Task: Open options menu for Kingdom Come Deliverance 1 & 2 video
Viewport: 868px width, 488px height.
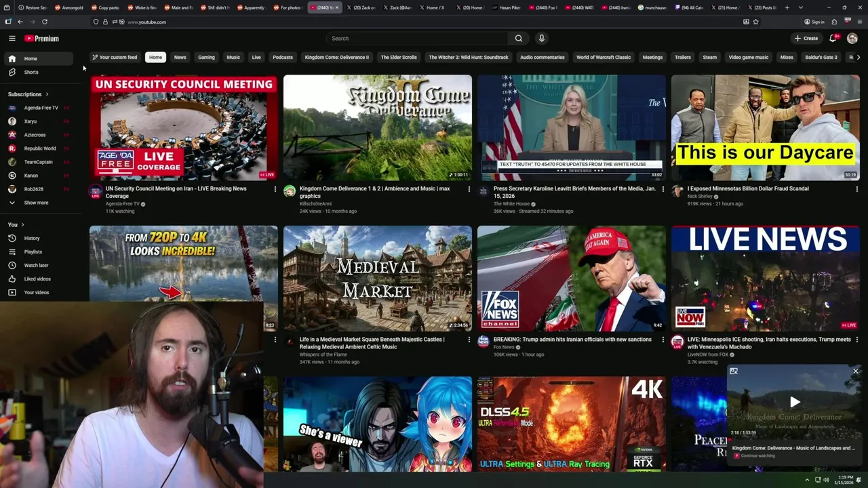Action: coord(469,189)
